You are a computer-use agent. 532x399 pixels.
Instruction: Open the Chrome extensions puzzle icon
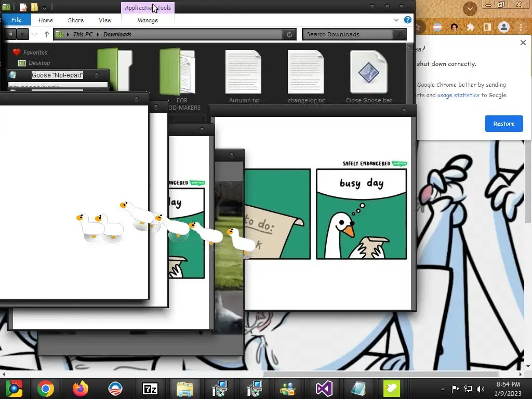click(x=471, y=27)
